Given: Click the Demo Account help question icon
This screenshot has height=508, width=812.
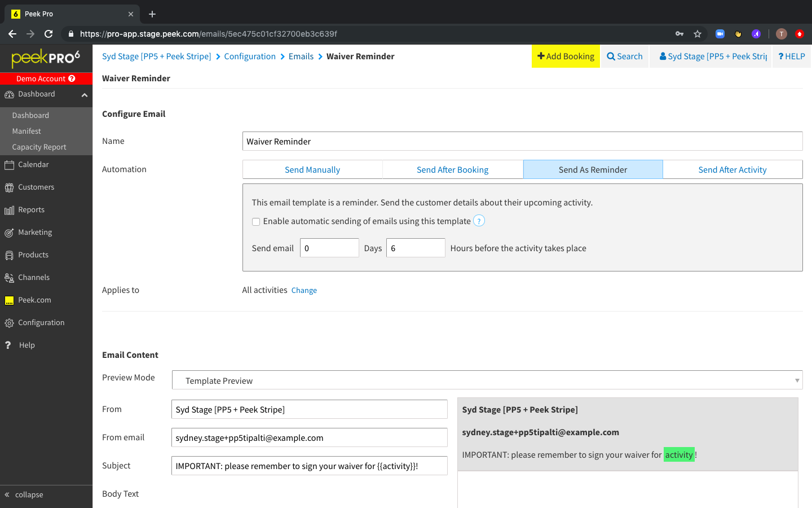Looking at the screenshot, I should pyautogui.click(x=72, y=78).
